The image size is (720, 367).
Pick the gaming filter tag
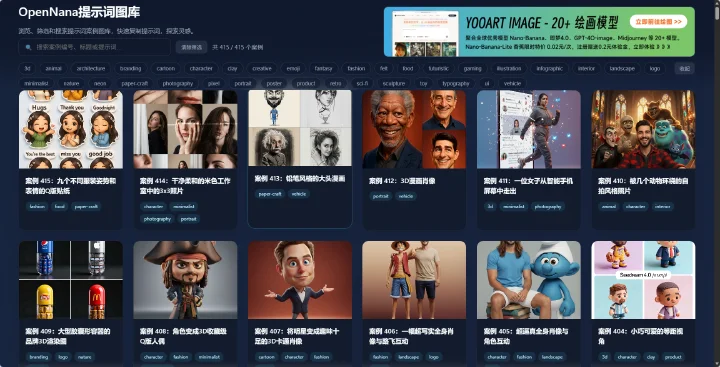(472, 68)
